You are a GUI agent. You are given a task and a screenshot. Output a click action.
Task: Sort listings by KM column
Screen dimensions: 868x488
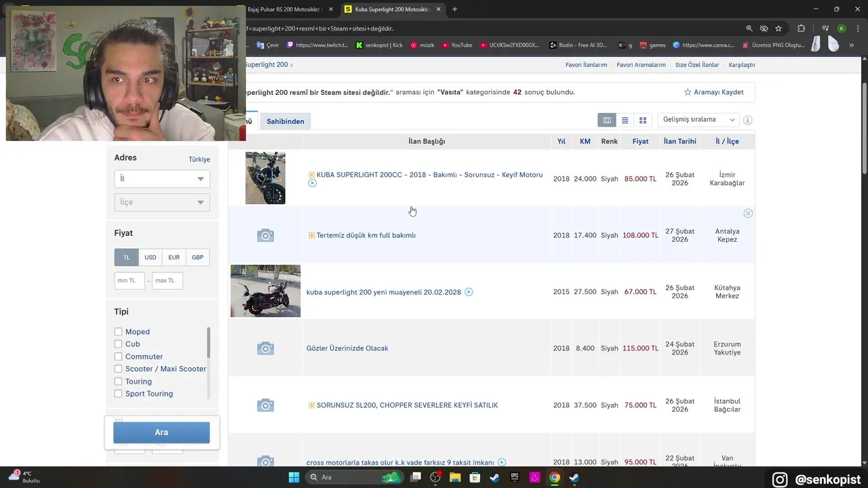pos(585,142)
